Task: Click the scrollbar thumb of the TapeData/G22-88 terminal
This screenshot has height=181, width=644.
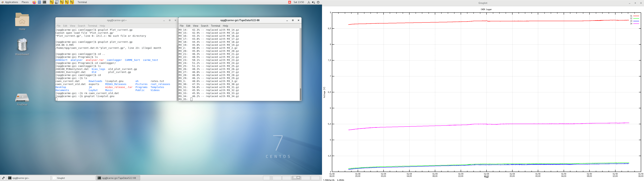Action: tap(300, 94)
